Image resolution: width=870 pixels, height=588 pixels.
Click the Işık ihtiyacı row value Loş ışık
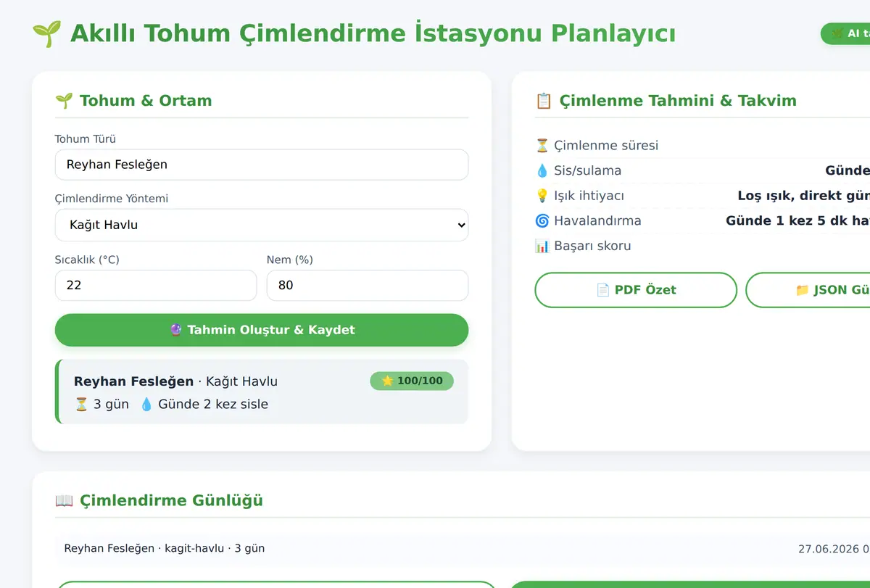coord(803,196)
